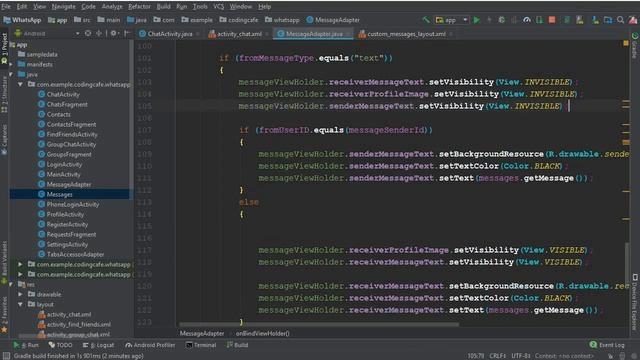Select TabsAccessorAdapter in project tree
This screenshot has height=360, width=640.
[75, 254]
